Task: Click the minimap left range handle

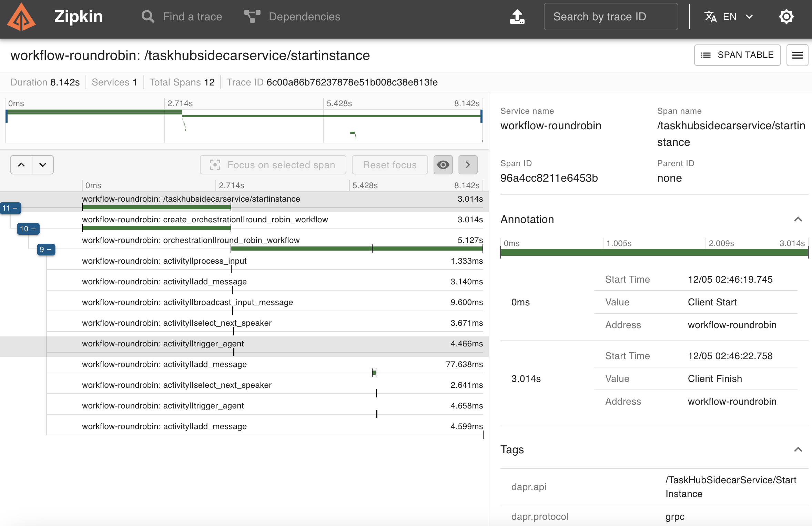Action: click(7, 116)
